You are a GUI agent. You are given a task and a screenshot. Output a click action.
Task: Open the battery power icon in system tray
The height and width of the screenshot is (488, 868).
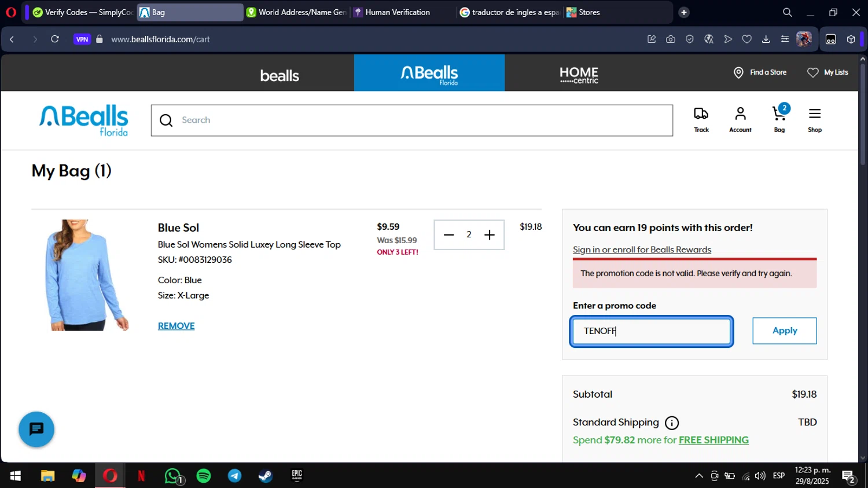(x=730, y=476)
